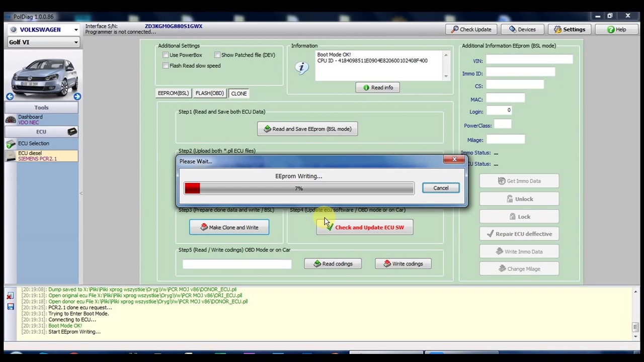The image size is (644, 362).
Task: Click the Information 'i' icon
Action: 302,68
